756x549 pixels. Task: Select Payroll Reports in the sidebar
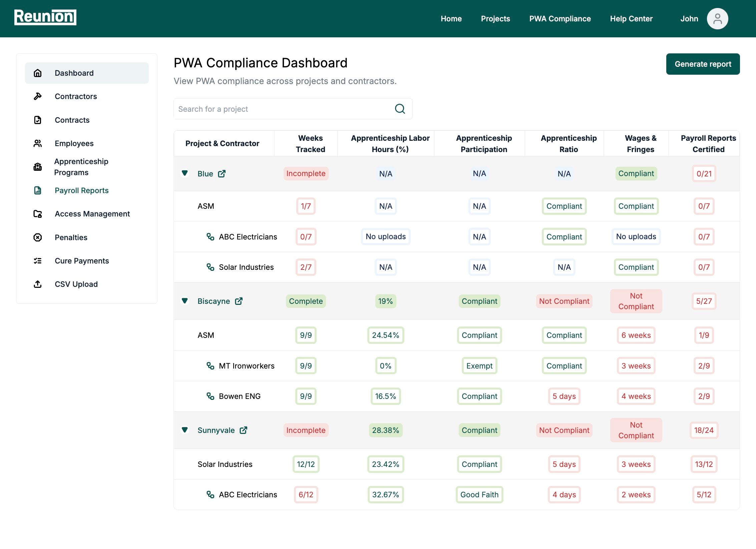pos(81,190)
